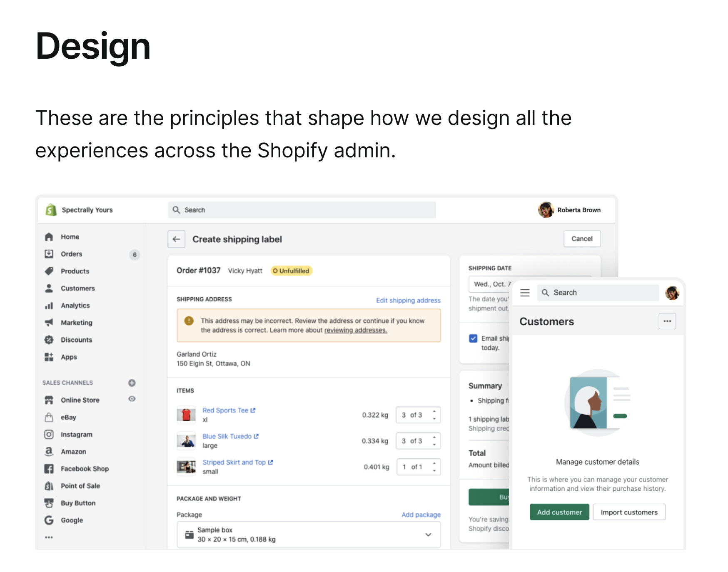728x572 pixels.
Task: Open the Analytics section
Action: pyautogui.click(x=49, y=305)
